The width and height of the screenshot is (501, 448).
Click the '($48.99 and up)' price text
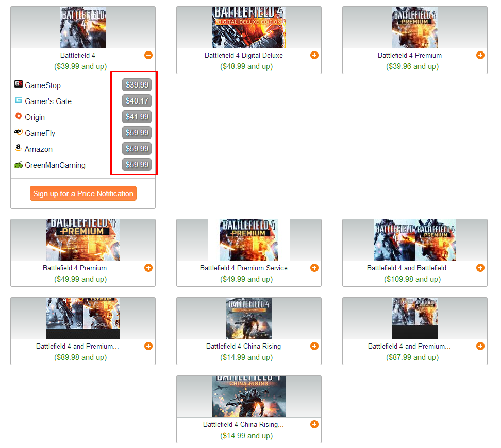point(246,66)
